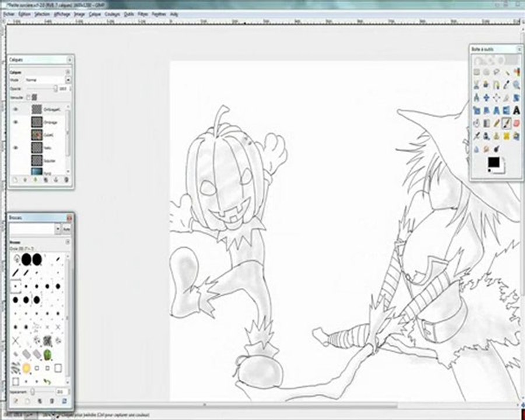The height and width of the screenshot is (420, 525).
Task: Open the Fichier menu
Action: click(9, 14)
